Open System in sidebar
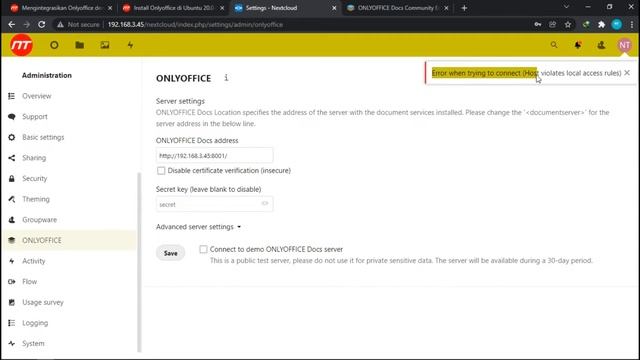 33,344
